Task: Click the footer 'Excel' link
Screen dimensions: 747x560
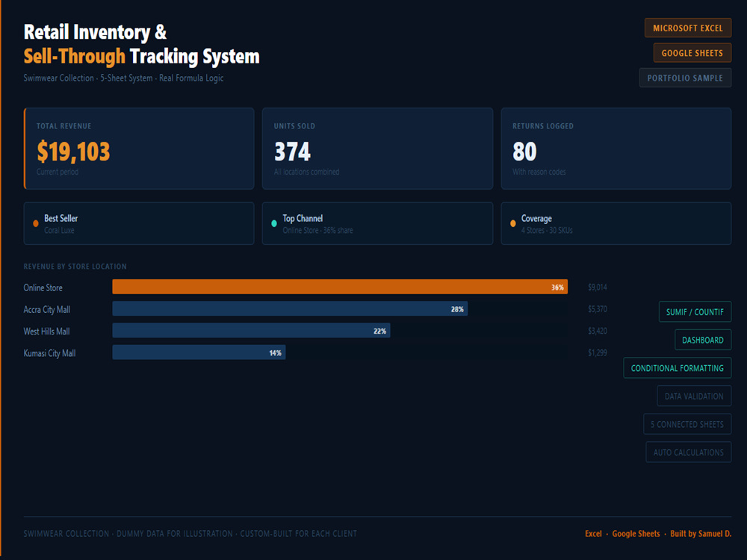Action: point(593,534)
